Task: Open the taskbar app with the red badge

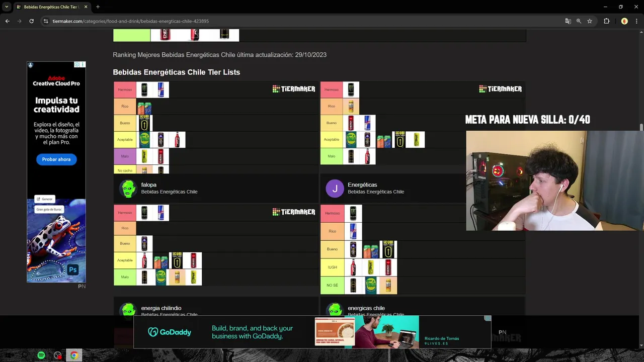Action: (x=58, y=355)
